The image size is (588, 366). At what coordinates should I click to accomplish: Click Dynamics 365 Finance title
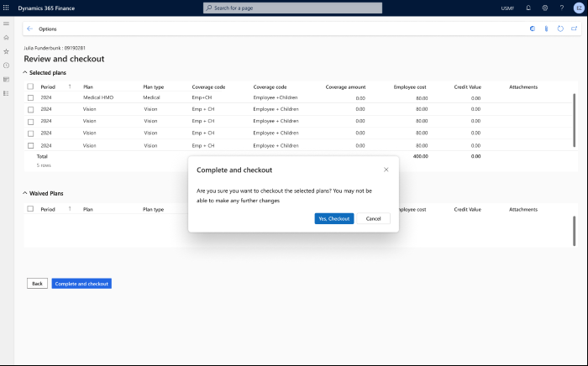tap(46, 8)
